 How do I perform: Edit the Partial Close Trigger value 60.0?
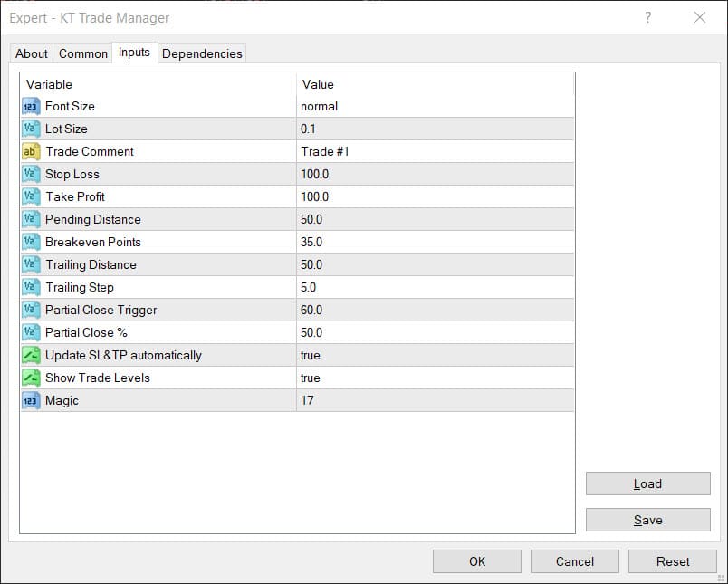[435, 310]
